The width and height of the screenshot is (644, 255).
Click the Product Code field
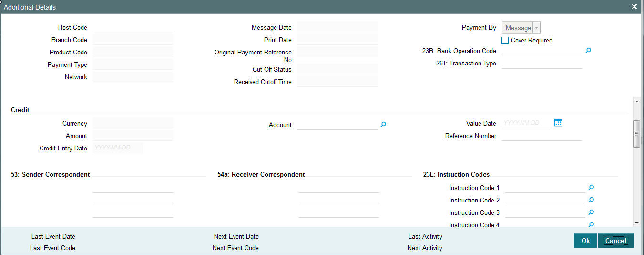click(x=133, y=52)
